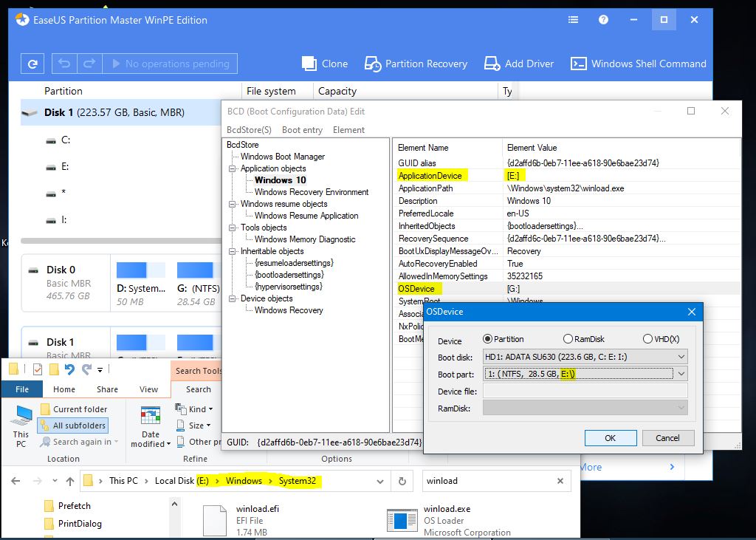
Task: Click the Refresh icon in EaseUS toolbar
Action: 32,64
